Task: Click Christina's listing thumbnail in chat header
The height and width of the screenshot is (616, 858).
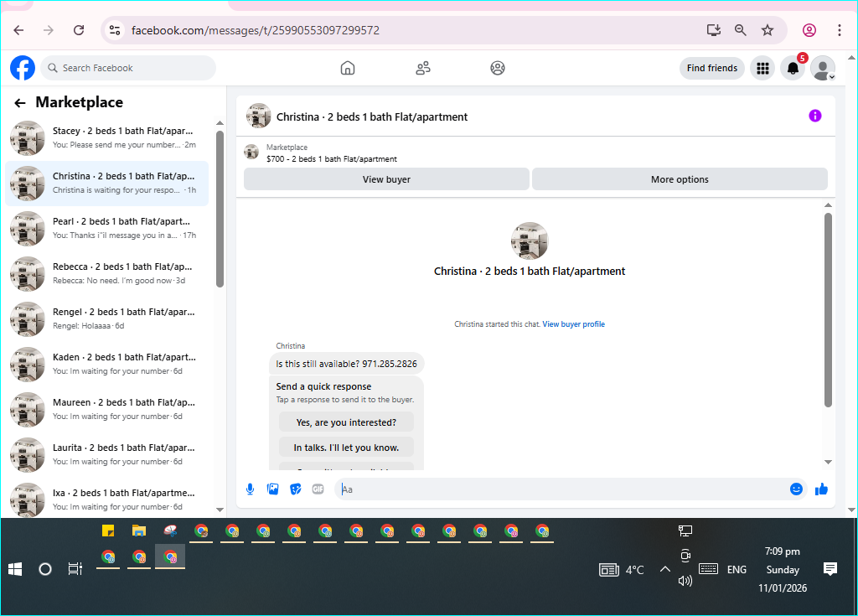Action: pos(258,116)
